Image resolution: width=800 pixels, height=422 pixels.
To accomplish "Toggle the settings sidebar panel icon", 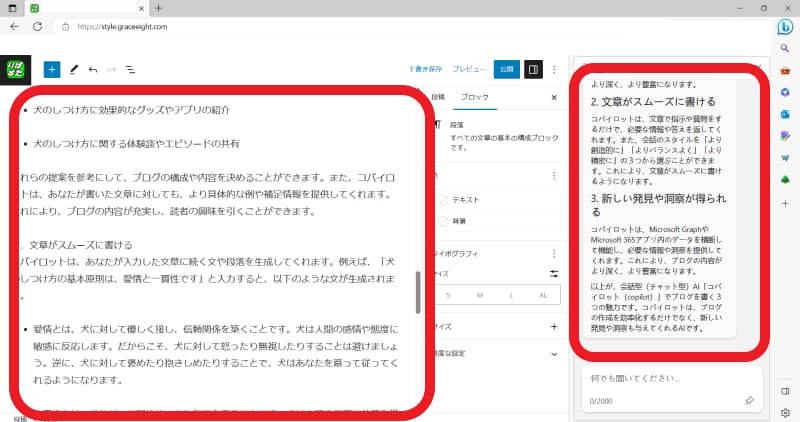I will (533, 69).
